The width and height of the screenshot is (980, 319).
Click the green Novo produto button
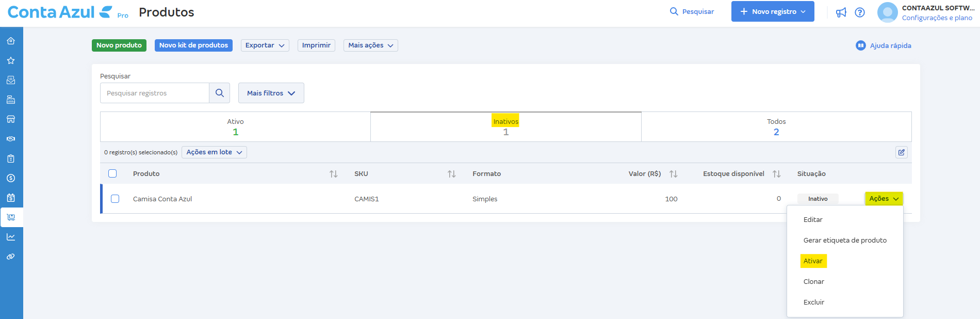click(119, 45)
